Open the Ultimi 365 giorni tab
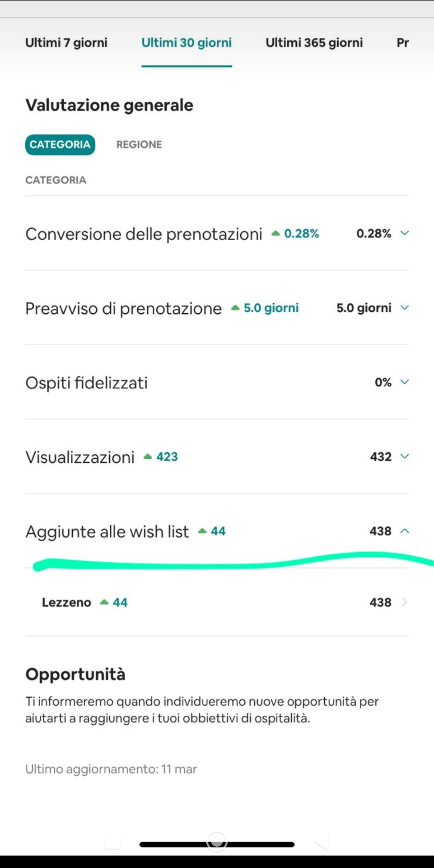The image size is (434, 868). (314, 43)
